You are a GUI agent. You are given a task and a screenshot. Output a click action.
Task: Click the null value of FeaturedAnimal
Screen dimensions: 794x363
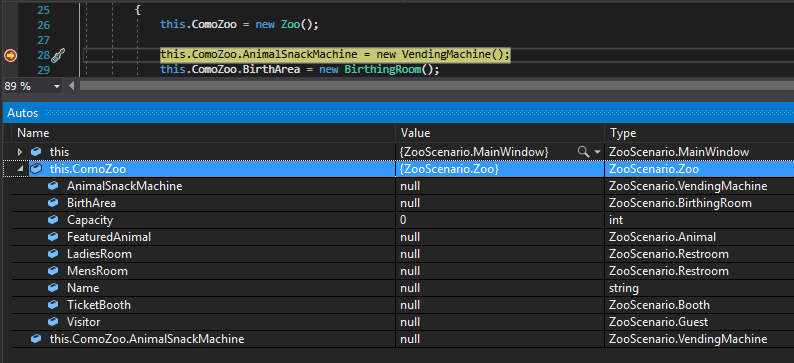[x=410, y=237]
